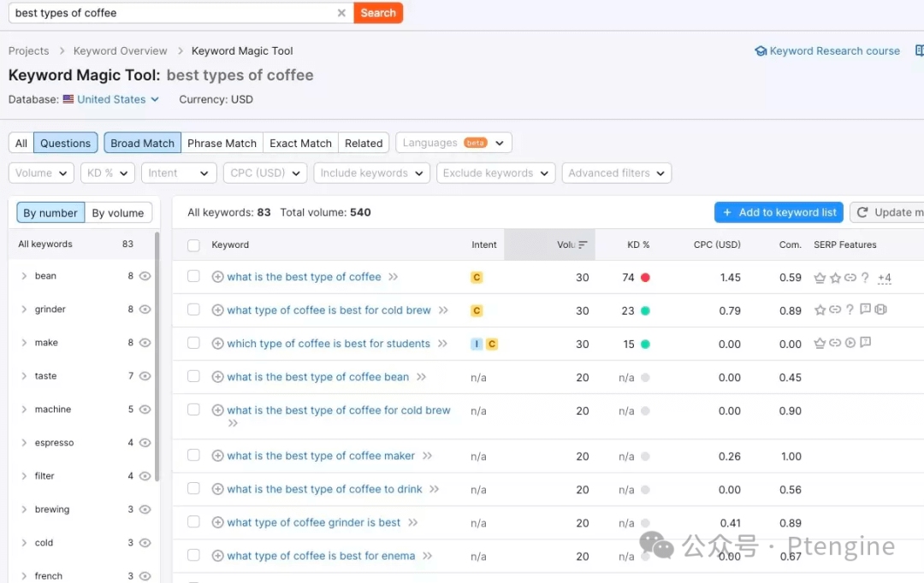The height and width of the screenshot is (583, 924).
Task: Open double-arrow link for 'what is the best type of coffee maker'
Action: [427, 456]
